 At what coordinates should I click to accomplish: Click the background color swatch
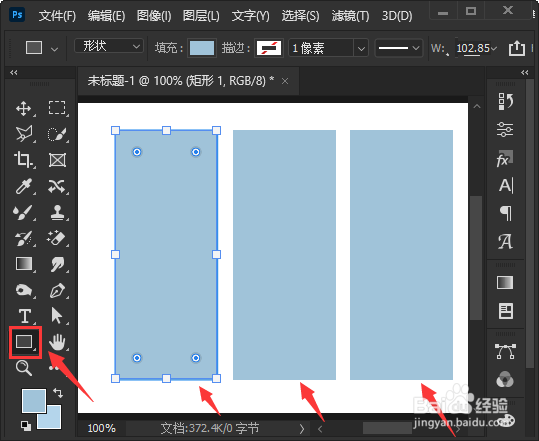pos(53,419)
